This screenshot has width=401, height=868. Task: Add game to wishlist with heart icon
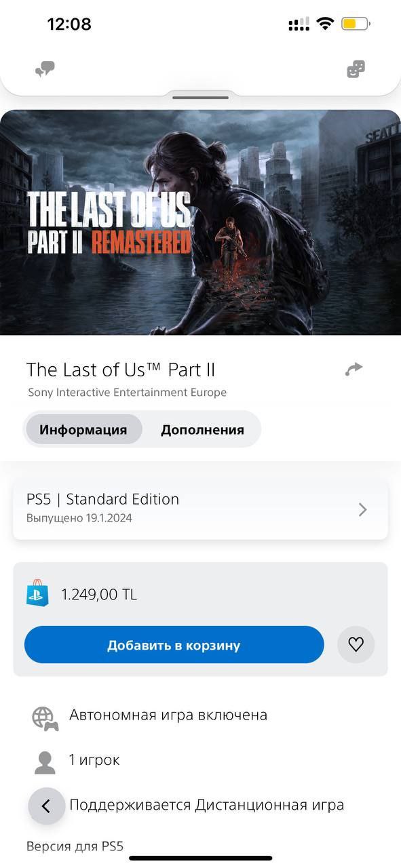[x=356, y=644]
